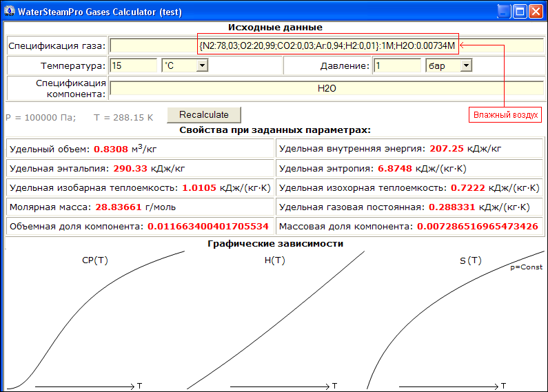Minimize the Gases Calculator window

coord(503,12)
